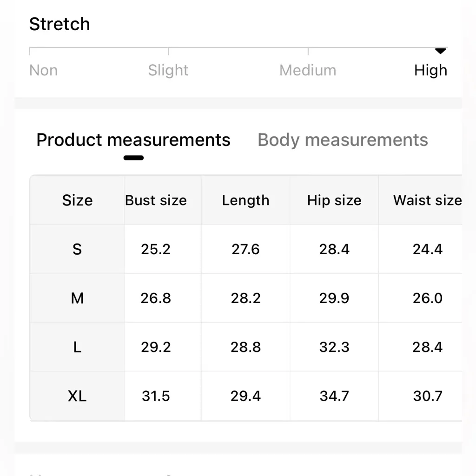Image resolution: width=476 pixels, height=476 pixels.
Task: Click the High stretch label
Action: pos(430,70)
